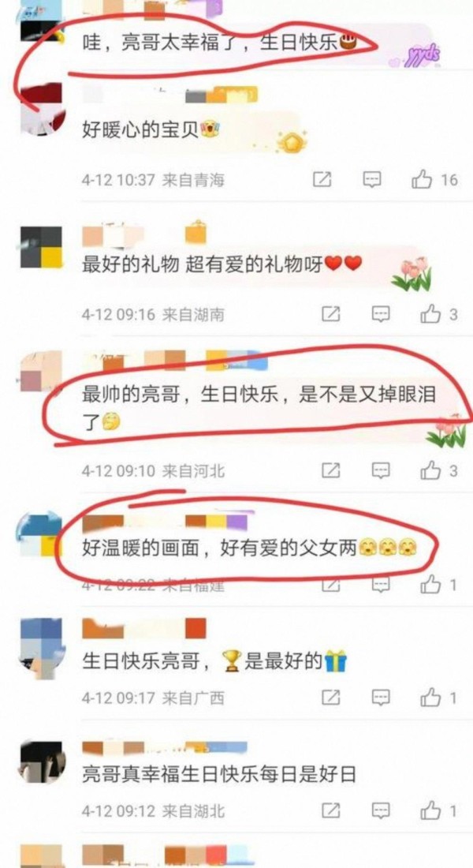The width and height of the screenshot is (473, 868).
Task: Share the comment from 广西
Action: (x=330, y=698)
